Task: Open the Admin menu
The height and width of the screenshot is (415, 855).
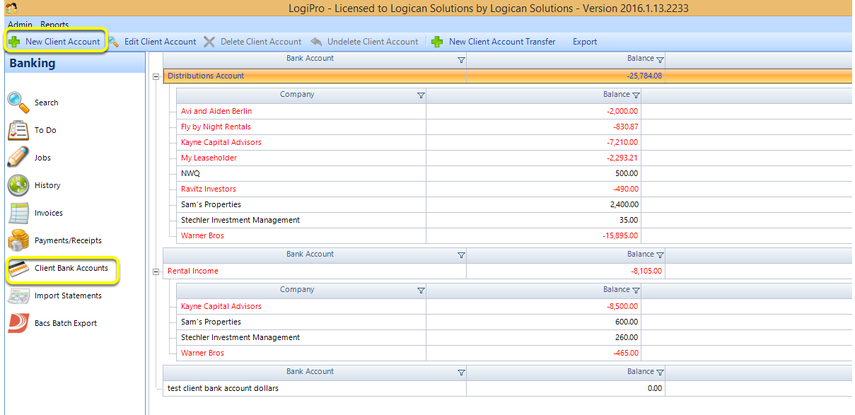Action: 20,25
